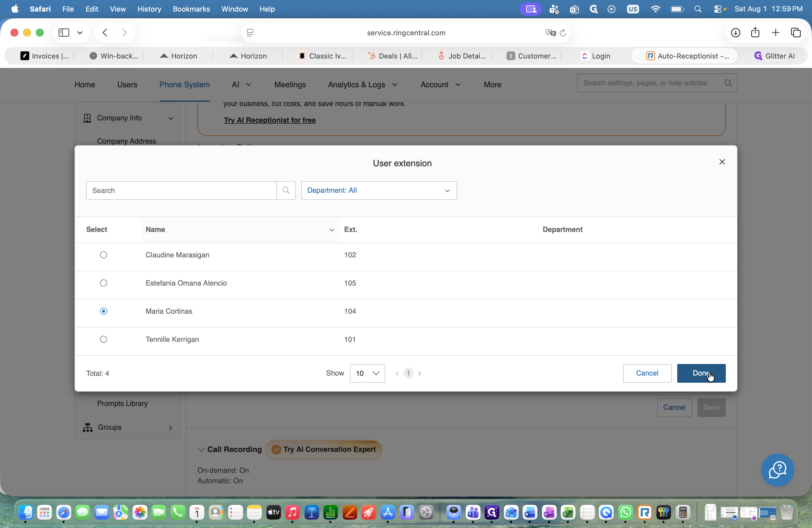Click the translate icon in address bar
812x528 pixels.
pos(550,33)
